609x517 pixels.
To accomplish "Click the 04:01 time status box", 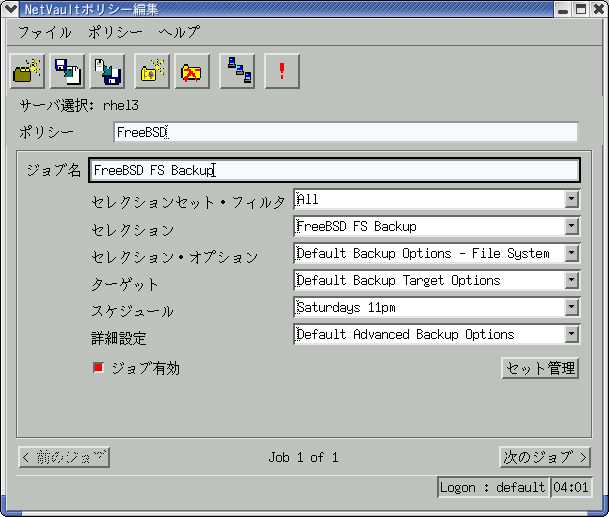I will pos(571,487).
